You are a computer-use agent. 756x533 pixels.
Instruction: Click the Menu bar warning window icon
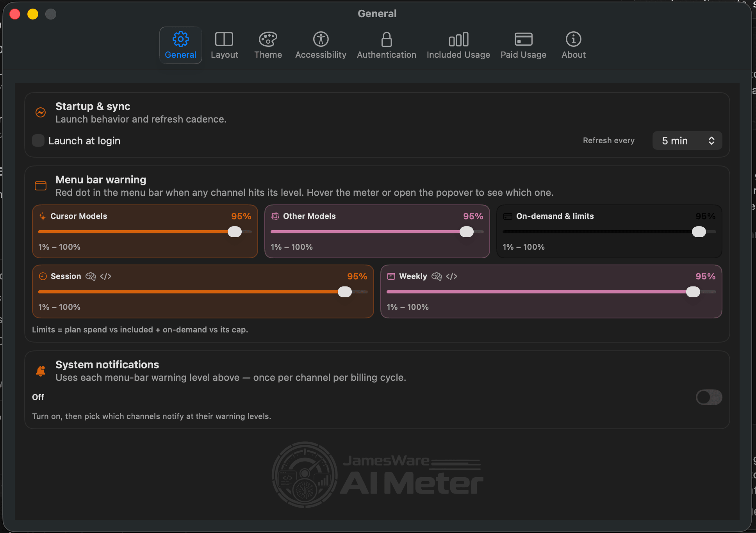point(41,186)
